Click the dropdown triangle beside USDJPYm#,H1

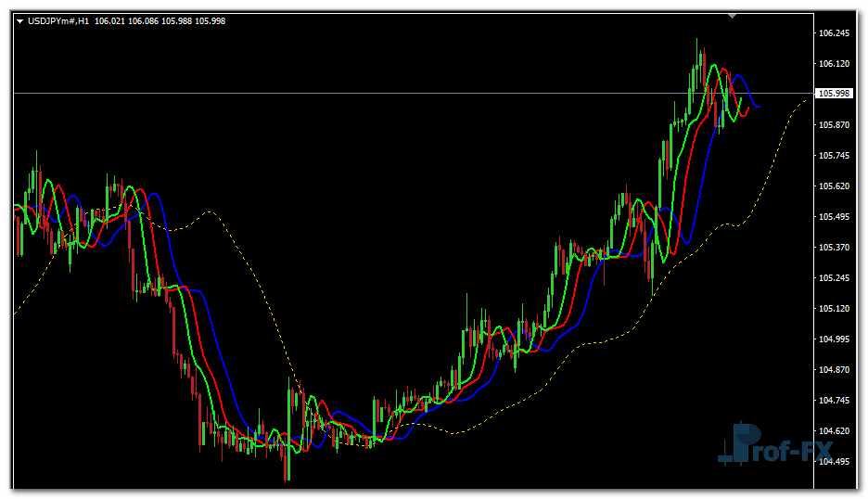20,21
